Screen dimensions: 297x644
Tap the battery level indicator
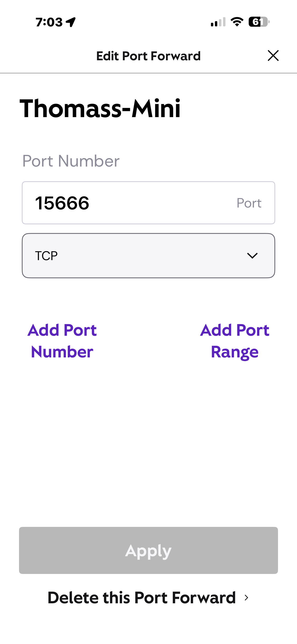[259, 22]
